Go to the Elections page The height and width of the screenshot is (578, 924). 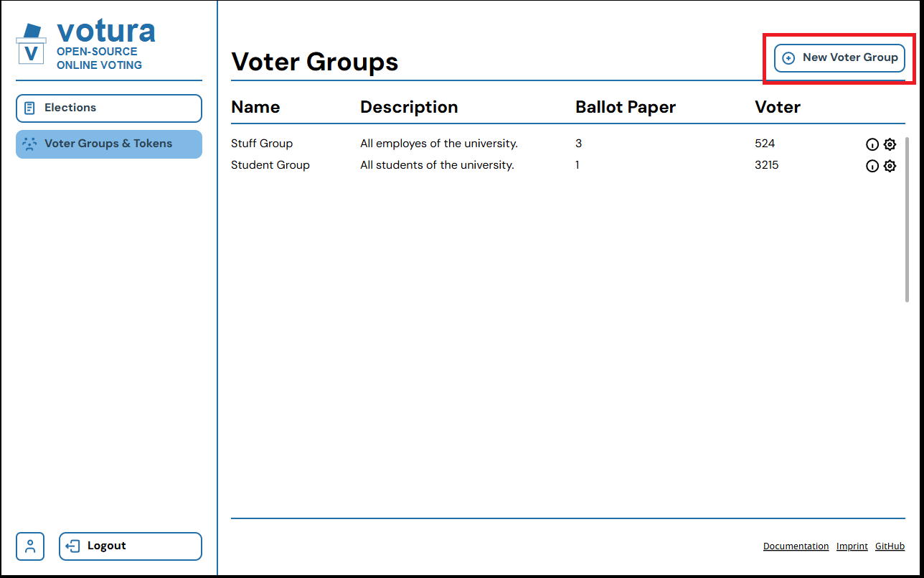pos(109,108)
